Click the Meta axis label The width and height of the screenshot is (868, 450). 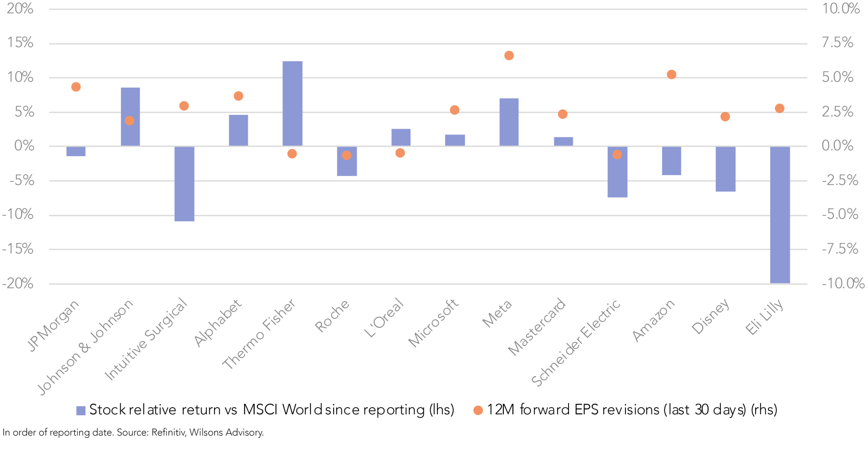(x=497, y=314)
